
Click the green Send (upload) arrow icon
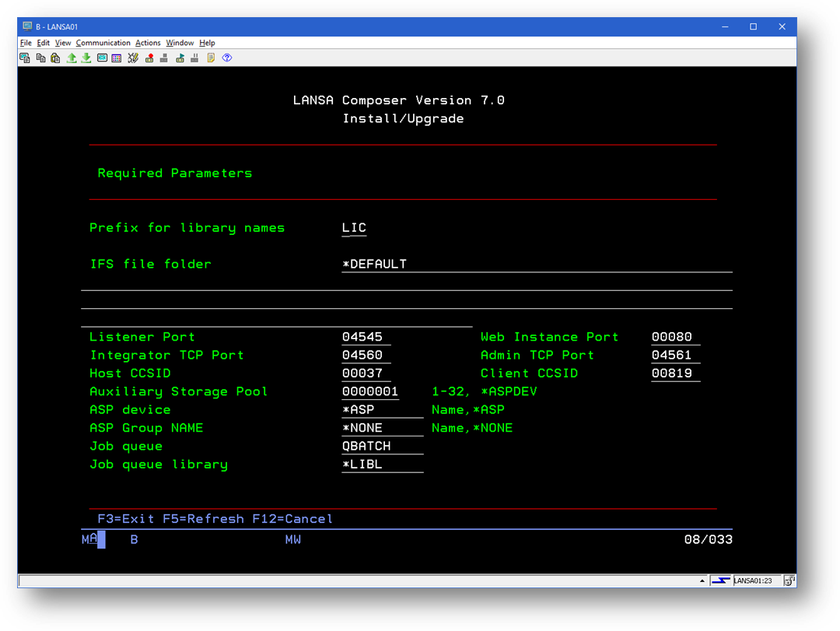point(72,58)
